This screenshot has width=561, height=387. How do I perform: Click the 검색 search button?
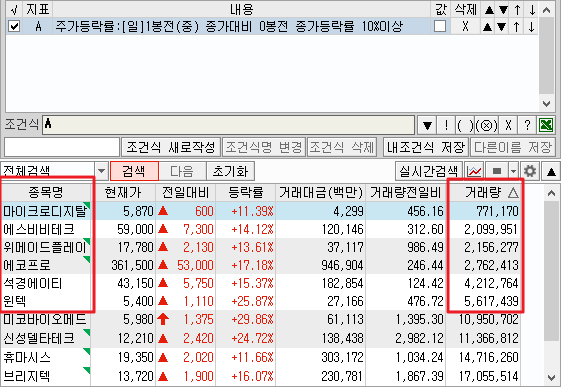click(134, 171)
